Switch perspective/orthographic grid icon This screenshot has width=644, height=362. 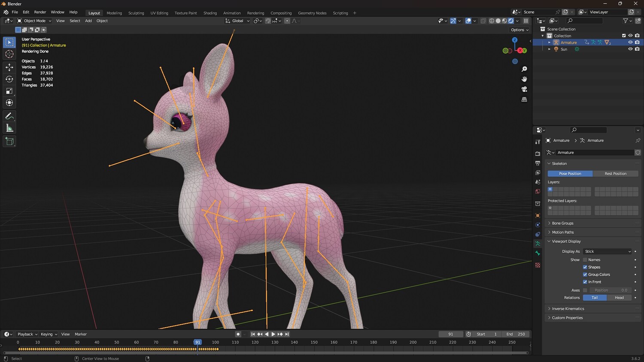point(524,100)
